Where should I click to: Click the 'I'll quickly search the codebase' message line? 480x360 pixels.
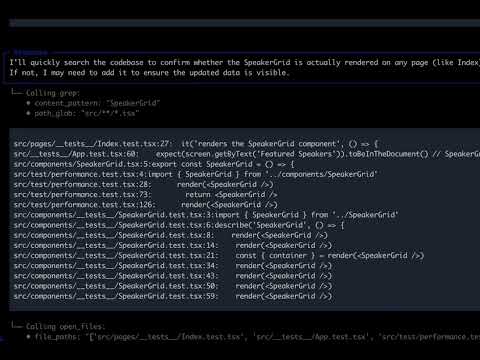tap(245, 63)
